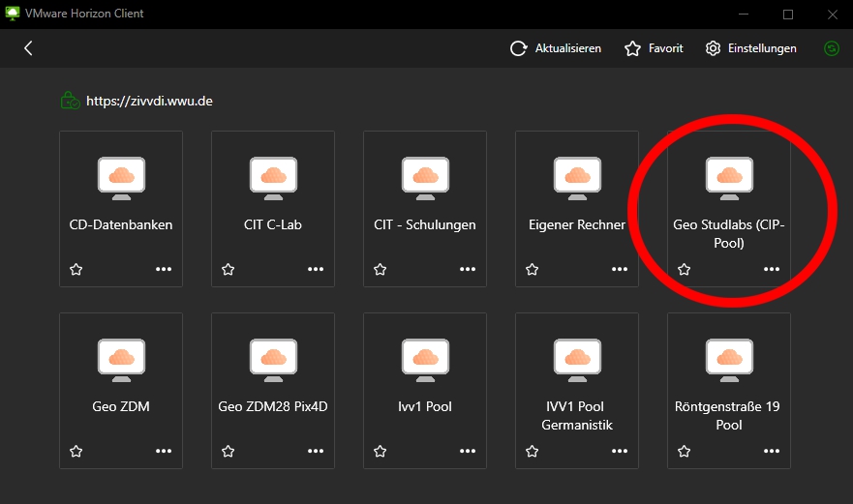Click the VMware Horizon Client title icon

tap(12, 13)
